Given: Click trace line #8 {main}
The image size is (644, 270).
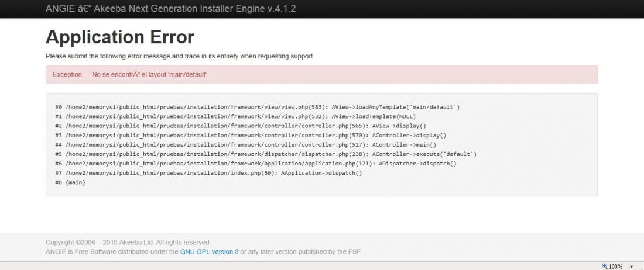Looking at the screenshot, I should (x=70, y=182).
